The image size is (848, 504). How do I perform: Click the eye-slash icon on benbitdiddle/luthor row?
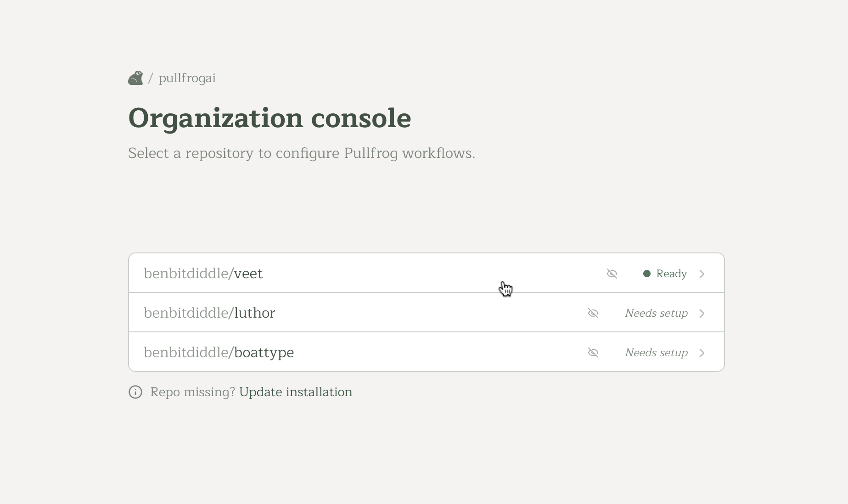[x=593, y=313]
